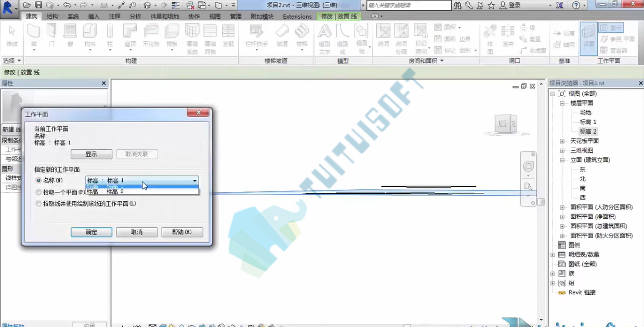Screen dimensions: 644x327
Task: Click the ViewCube in the 3D view
Action: click(505, 124)
